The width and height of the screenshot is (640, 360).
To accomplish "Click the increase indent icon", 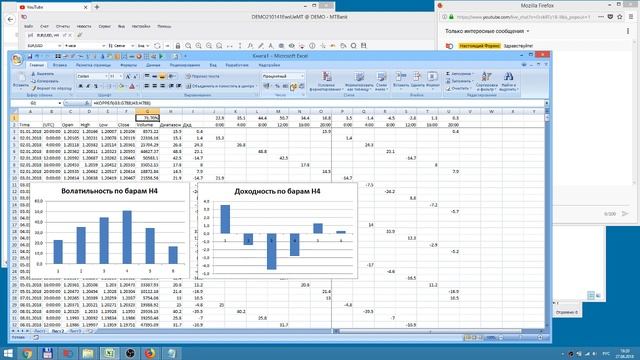I will point(179,86).
